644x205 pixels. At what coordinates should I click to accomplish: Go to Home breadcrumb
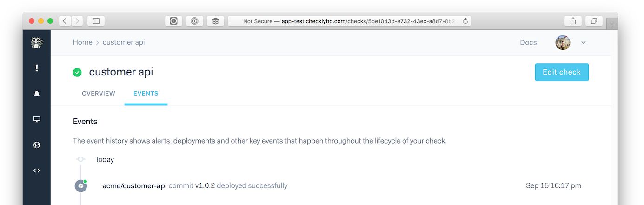click(x=82, y=42)
